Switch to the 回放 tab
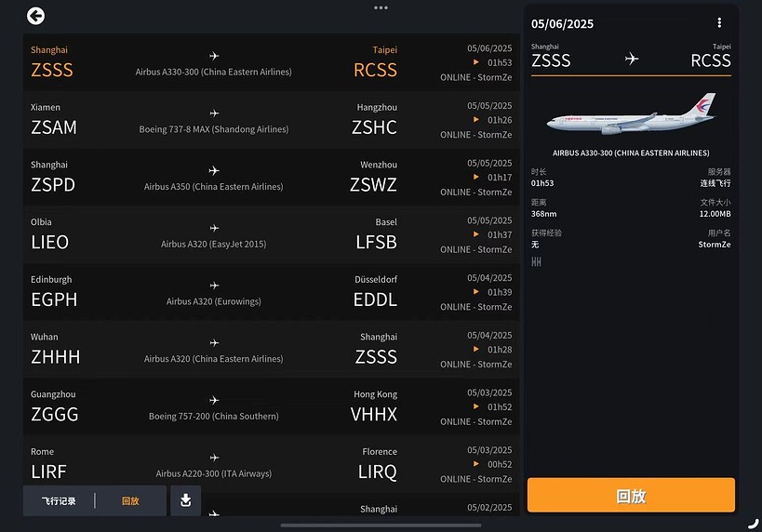Screen dimensions: 762x532 tap(130, 501)
